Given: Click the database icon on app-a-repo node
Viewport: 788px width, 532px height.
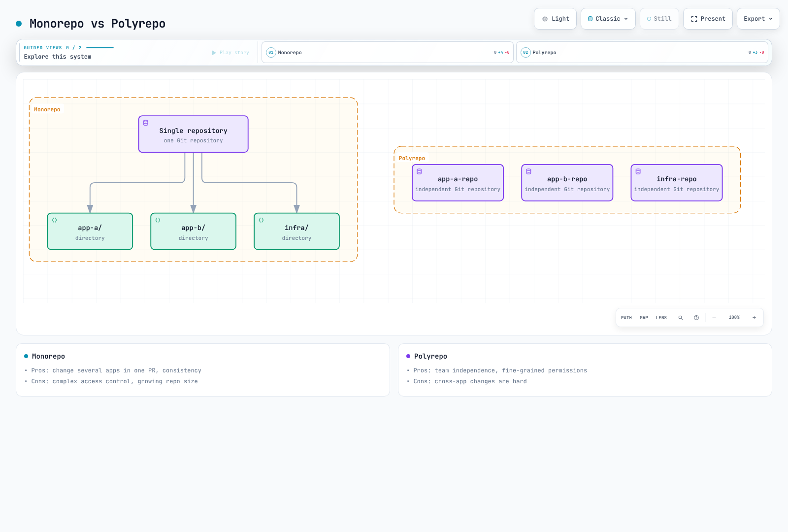Looking at the screenshot, I should [420, 171].
